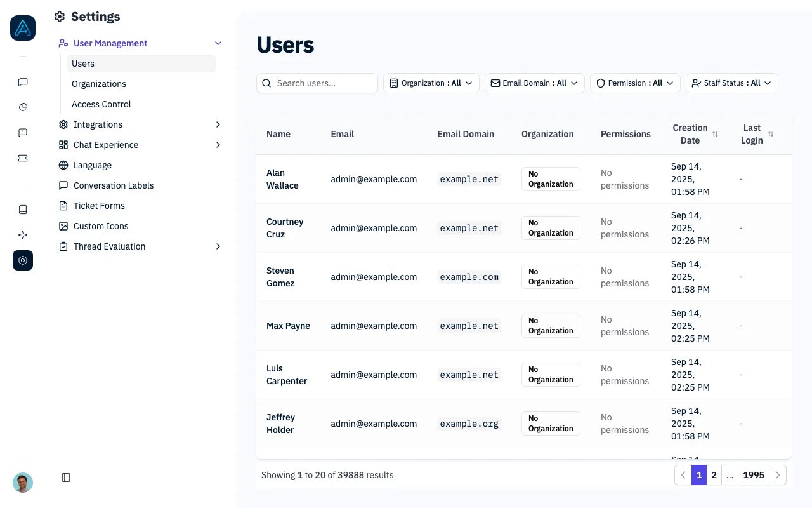Toggle sidebar panel icon
The image size is (812, 508).
tap(66, 478)
